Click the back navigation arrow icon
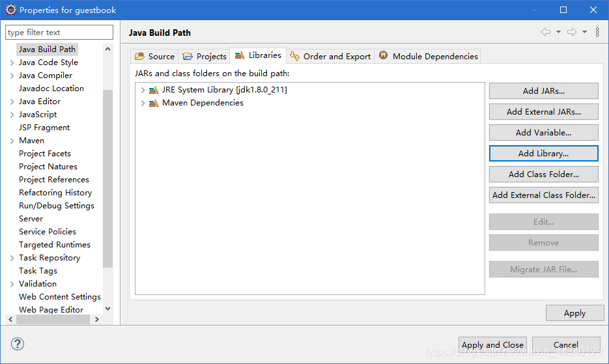Image resolution: width=609 pixels, height=364 pixels. (x=545, y=32)
